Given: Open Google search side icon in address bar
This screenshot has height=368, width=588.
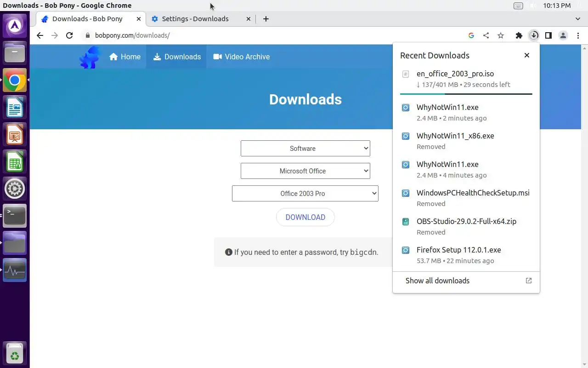Looking at the screenshot, I should tap(471, 35).
